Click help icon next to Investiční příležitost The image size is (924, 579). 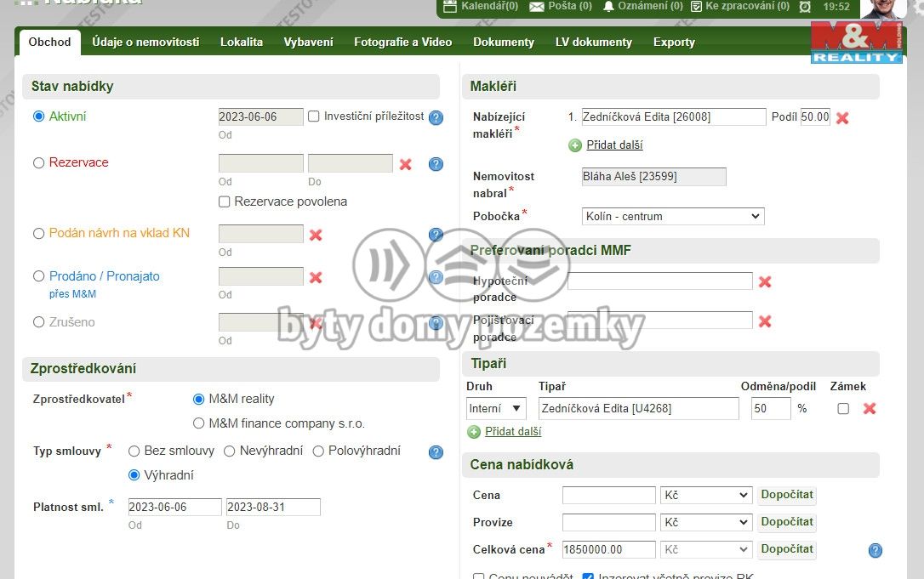436,118
